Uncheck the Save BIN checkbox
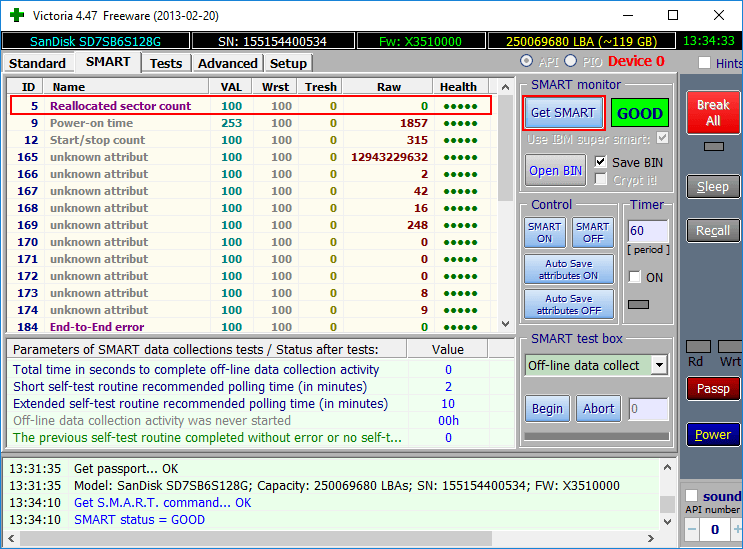This screenshot has width=743, height=549. (600, 162)
